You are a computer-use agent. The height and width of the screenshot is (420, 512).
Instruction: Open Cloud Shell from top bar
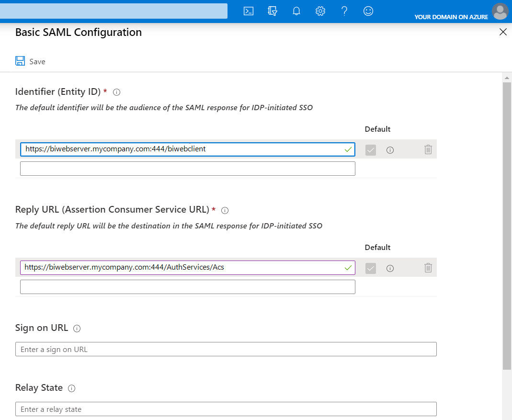click(x=249, y=11)
